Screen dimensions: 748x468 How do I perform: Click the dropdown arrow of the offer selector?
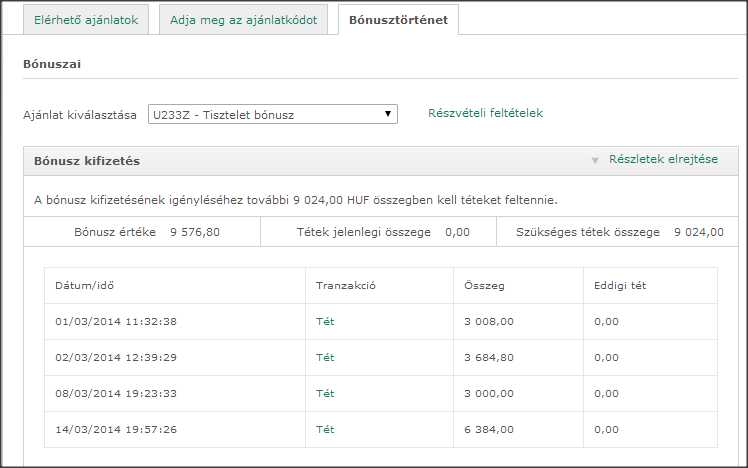point(387,114)
